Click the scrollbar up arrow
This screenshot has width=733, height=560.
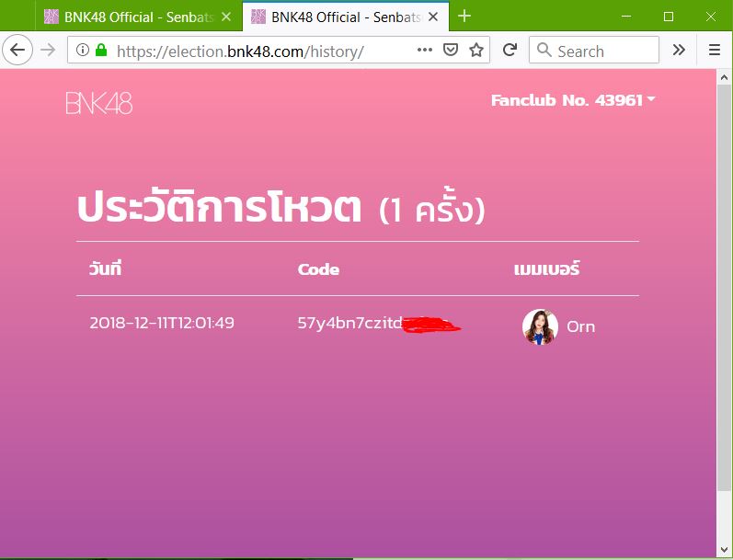pyautogui.click(x=724, y=77)
